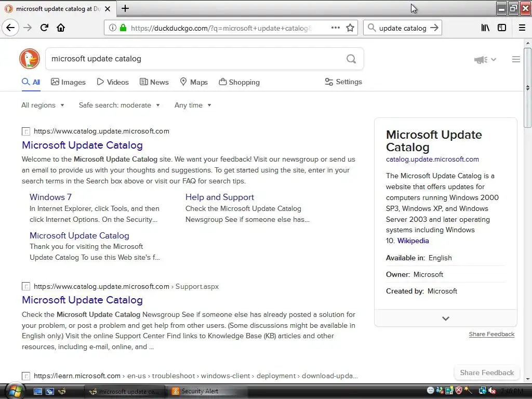Screen dimensions: 532x399
Task: Click the page vertical scrollbar thumb
Action: (527, 87)
